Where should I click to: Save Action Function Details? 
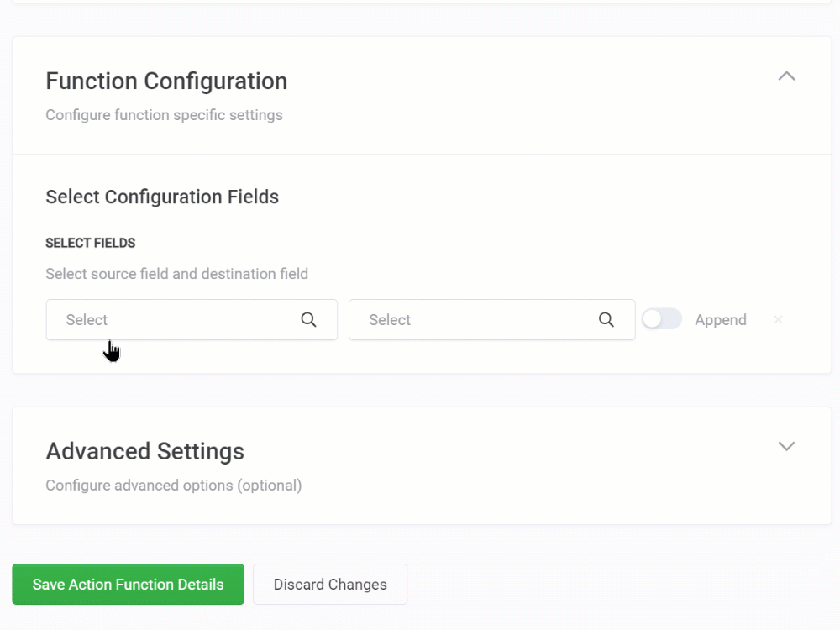click(128, 585)
